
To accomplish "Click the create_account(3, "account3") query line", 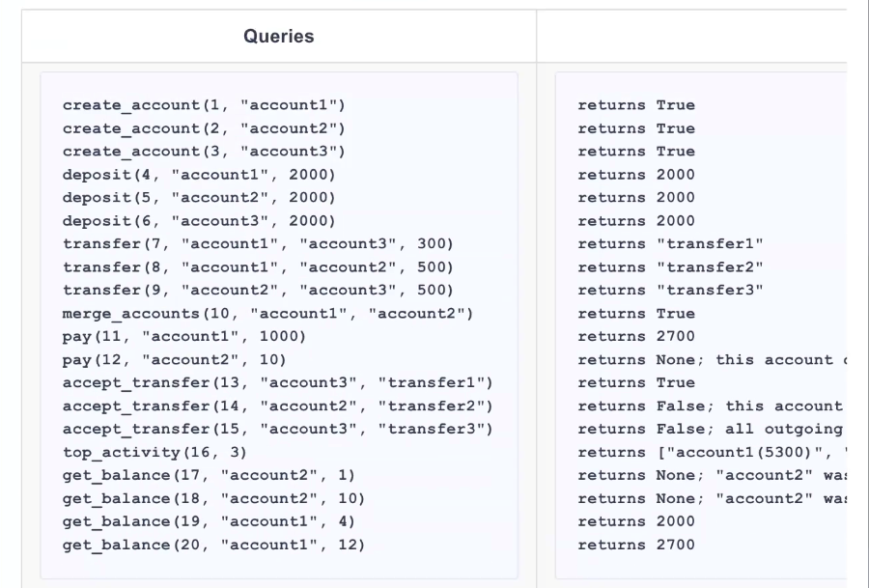I will click(204, 152).
